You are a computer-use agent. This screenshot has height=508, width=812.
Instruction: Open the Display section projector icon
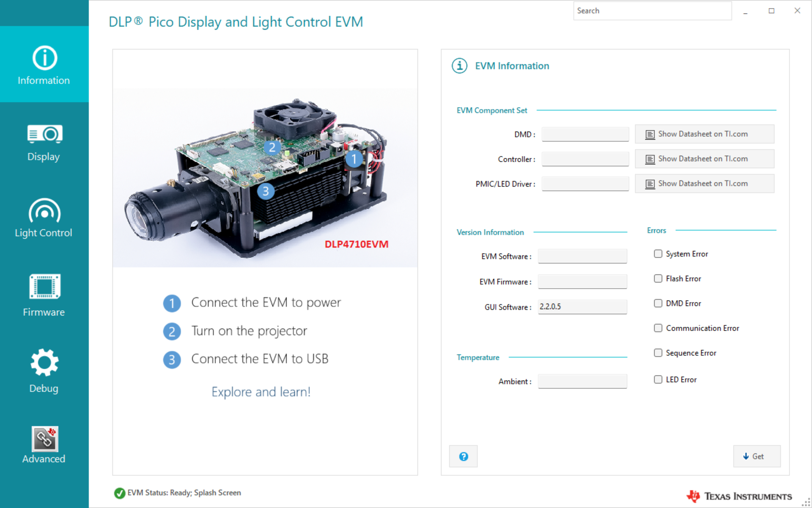(44, 135)
